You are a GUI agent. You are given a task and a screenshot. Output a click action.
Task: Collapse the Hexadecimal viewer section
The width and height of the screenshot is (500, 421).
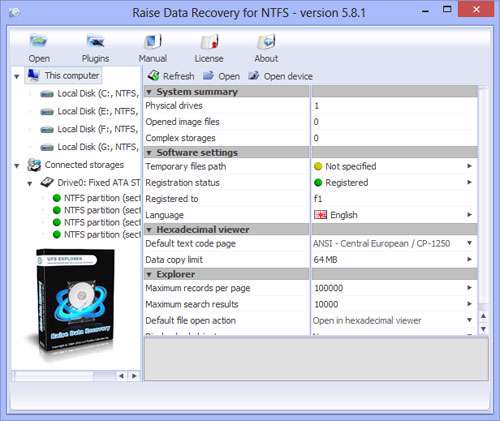(x=149, y=230)
